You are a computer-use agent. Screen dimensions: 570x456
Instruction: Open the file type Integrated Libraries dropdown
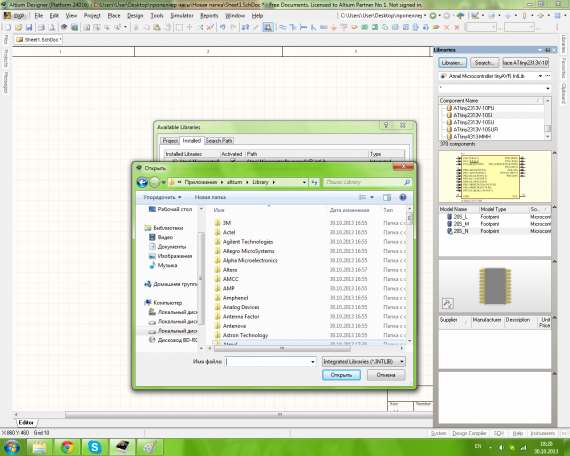(402, 361)
